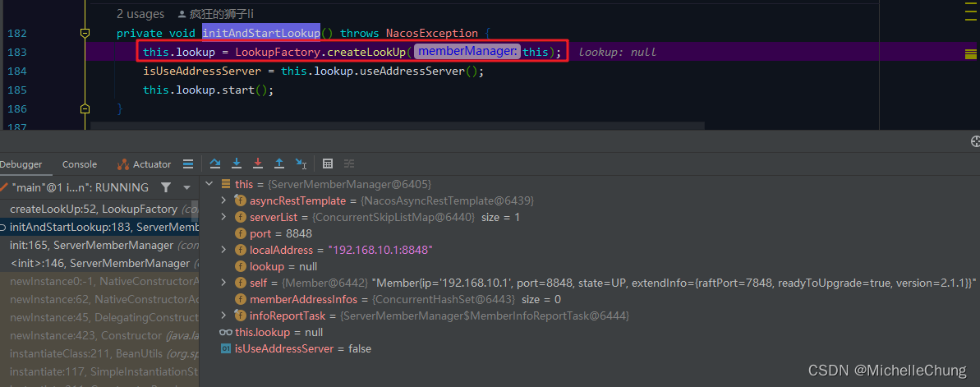Open the Evaluate Expression calculator icon
The height and width of the screenshot is (387, 980).
coord(327,164)
